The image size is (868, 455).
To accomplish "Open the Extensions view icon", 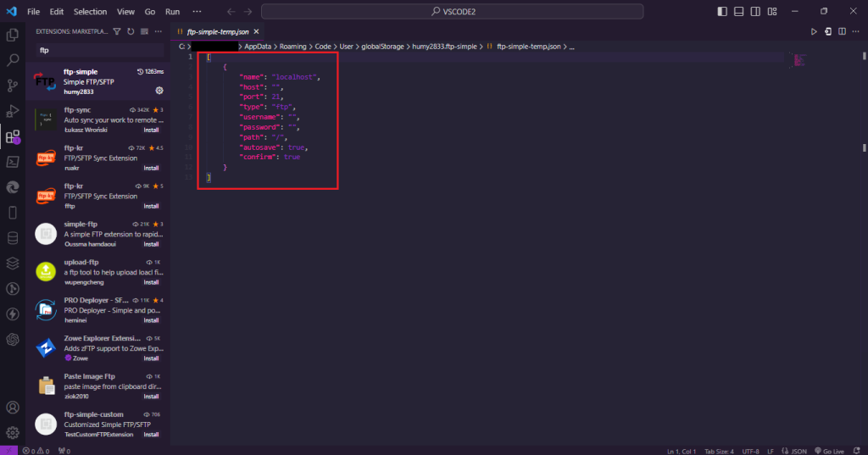I will point(12,136).
